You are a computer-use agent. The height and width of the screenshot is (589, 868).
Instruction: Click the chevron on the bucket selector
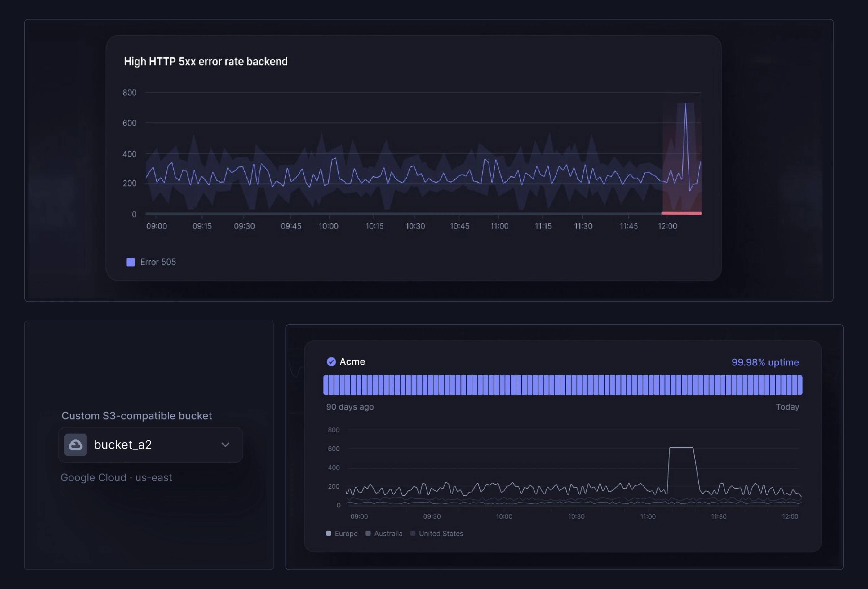225,445
